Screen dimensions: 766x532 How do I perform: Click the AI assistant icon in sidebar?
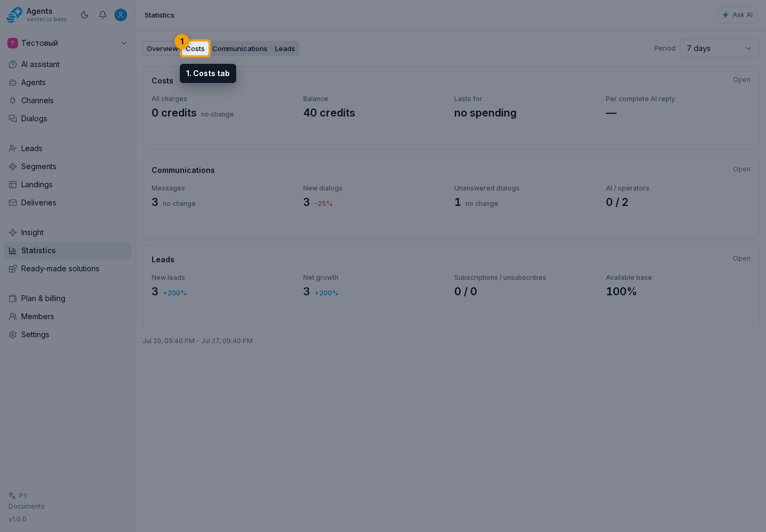13,64
